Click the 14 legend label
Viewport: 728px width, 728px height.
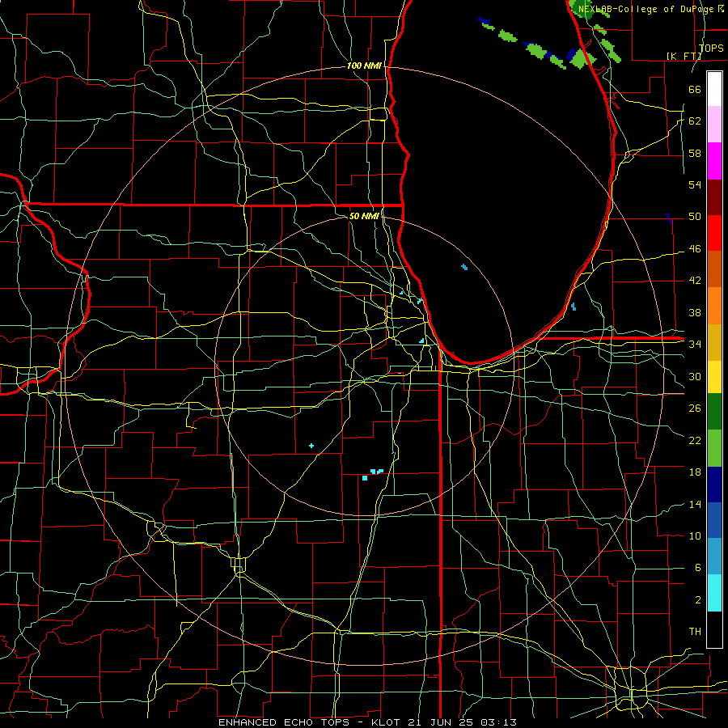click(x=695, y=504)
